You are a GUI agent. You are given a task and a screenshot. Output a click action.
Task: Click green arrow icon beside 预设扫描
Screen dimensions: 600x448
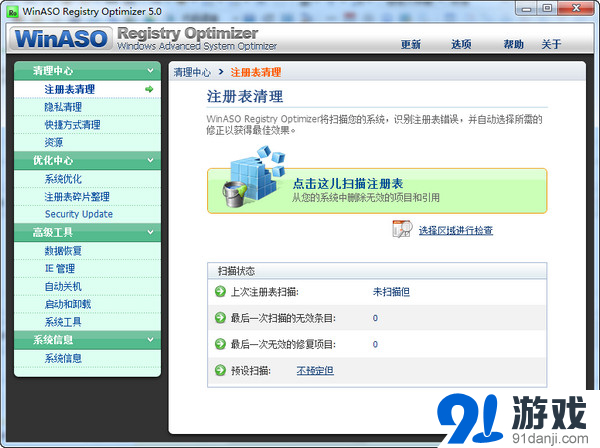coord(220,370)
